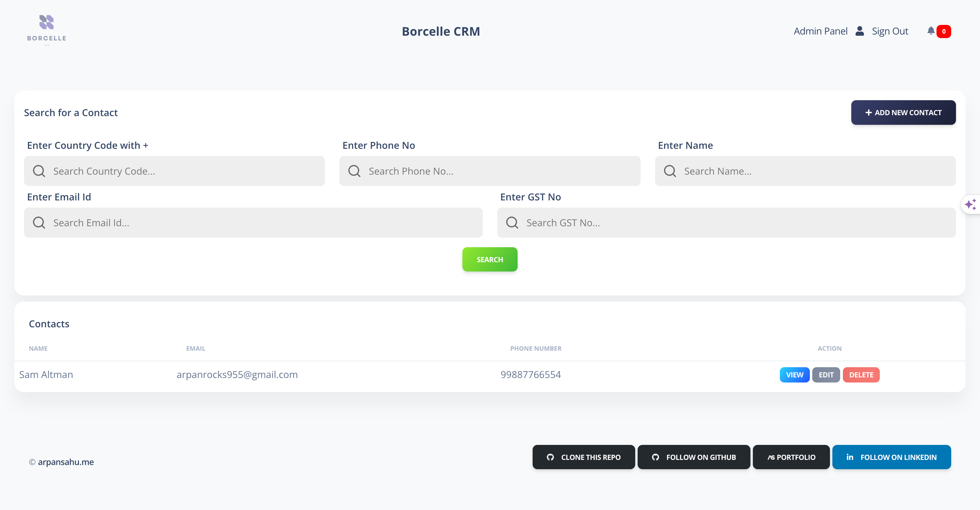Click the magnifier icon in Country Code field
Screen dimensions: 980x510
pos(39,171)
